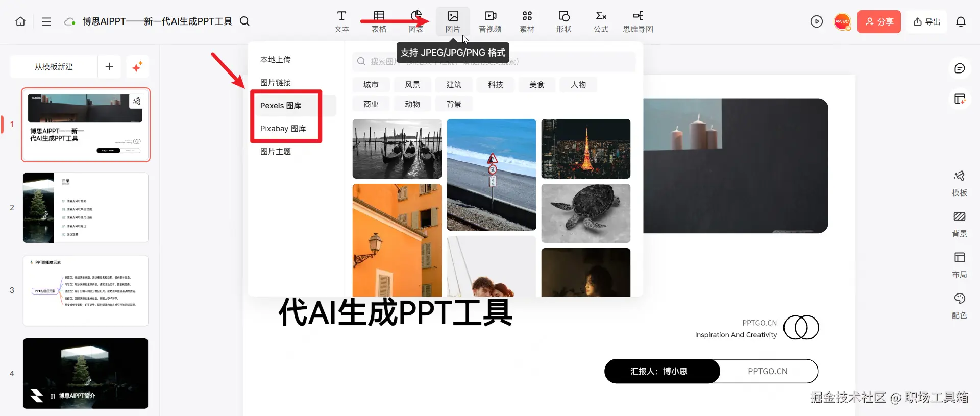The height and width of the screenshot is (416, 980).
Task: Open notifications bell
Action: pyautogui.click(x=961, y=21)
